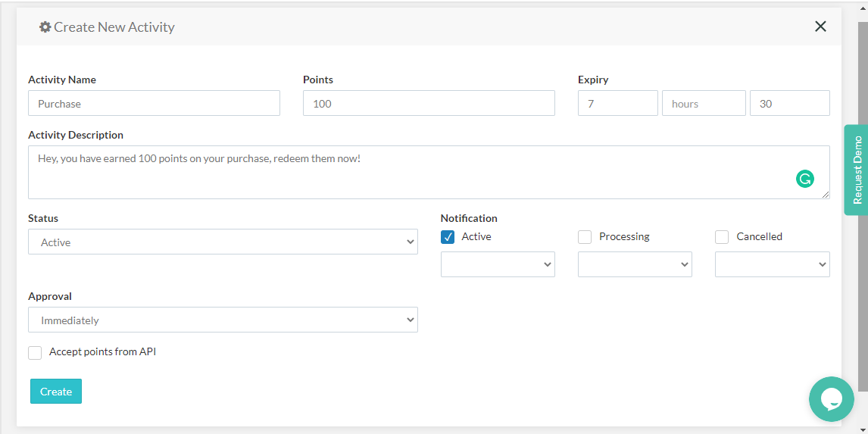Expand the Approval dropdown
868x434 pixels.
click(223, 320)
